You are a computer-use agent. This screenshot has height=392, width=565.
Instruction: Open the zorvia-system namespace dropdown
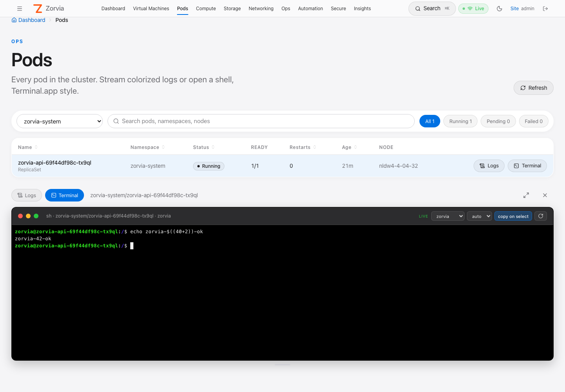click(x=60, y=122)
